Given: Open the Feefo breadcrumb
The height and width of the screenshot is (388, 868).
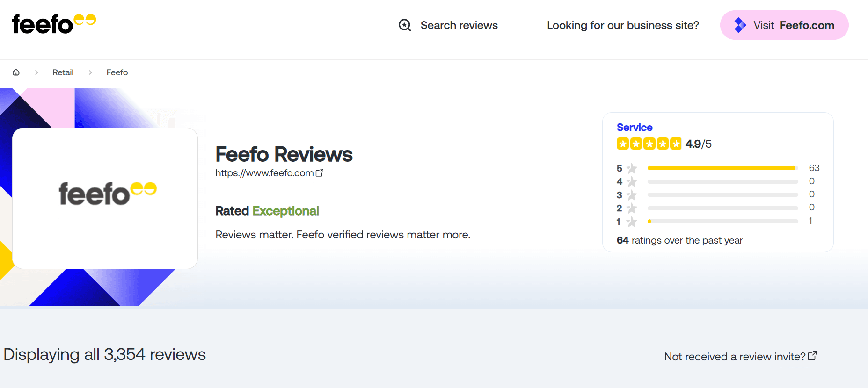Looking at the screenshot, I should click(117, 72).
